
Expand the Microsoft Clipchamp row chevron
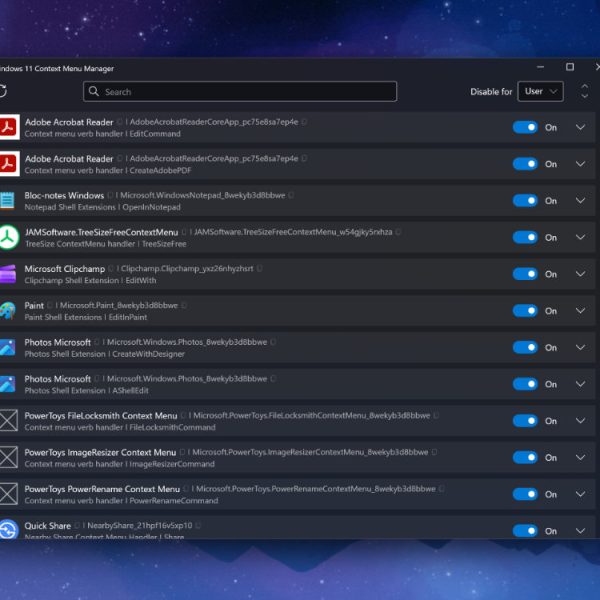[580, 274]
